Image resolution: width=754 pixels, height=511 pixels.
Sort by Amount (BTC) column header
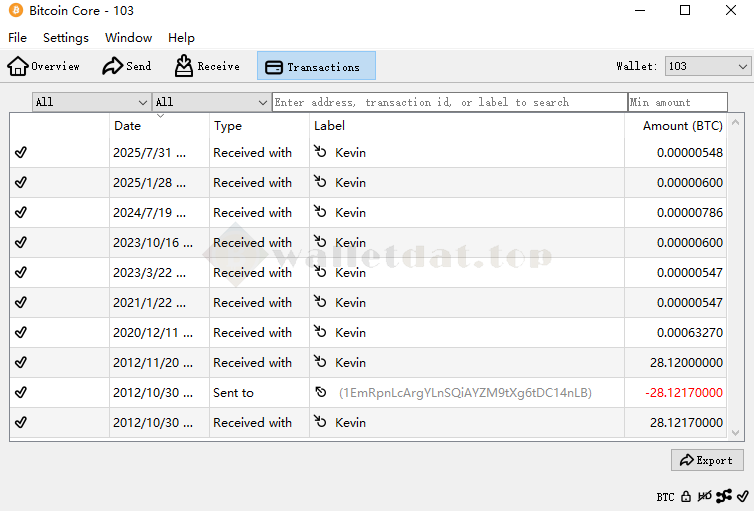pyautogui.click(x=682, y=126)
